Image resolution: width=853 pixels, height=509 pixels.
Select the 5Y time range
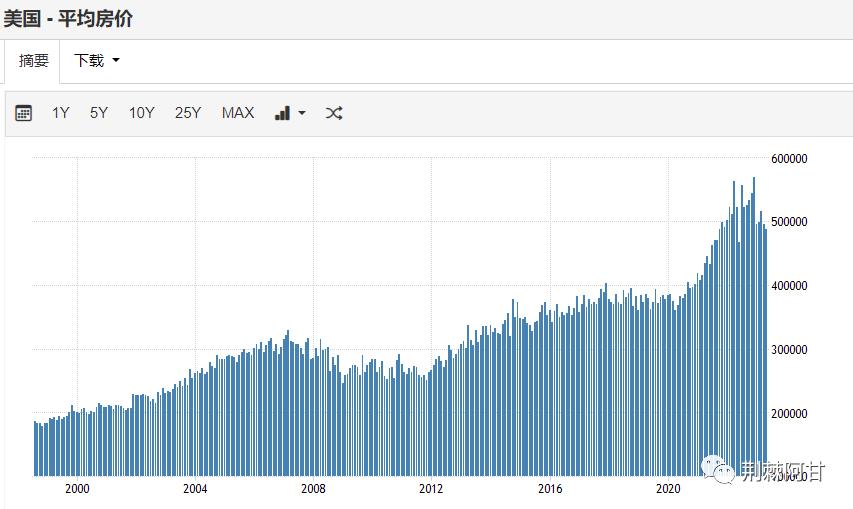click(x=99, y=113)
